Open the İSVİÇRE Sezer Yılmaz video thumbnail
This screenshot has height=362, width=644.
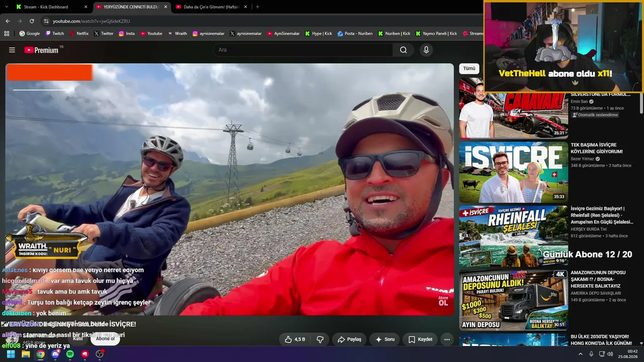513,172
